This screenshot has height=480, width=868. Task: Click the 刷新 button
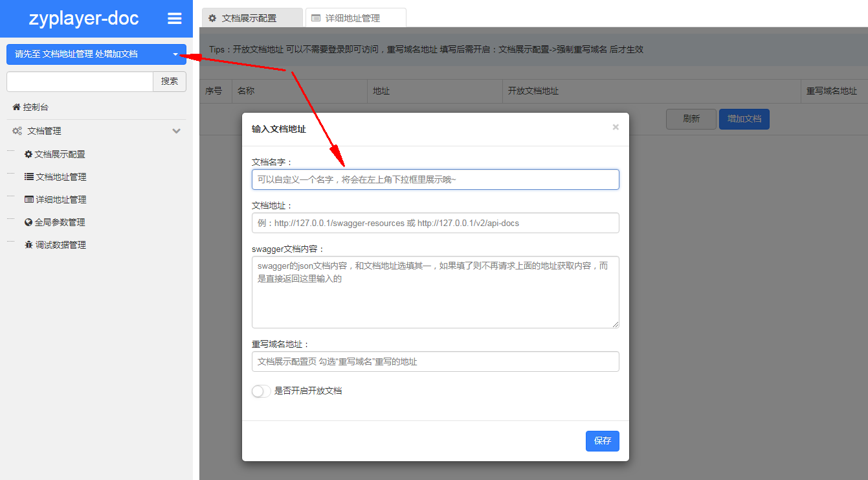[x=691, y=119]
